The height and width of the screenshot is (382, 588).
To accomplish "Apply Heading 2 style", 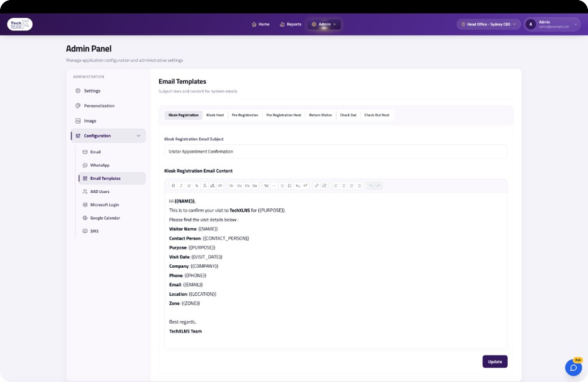I will (239, 186).
